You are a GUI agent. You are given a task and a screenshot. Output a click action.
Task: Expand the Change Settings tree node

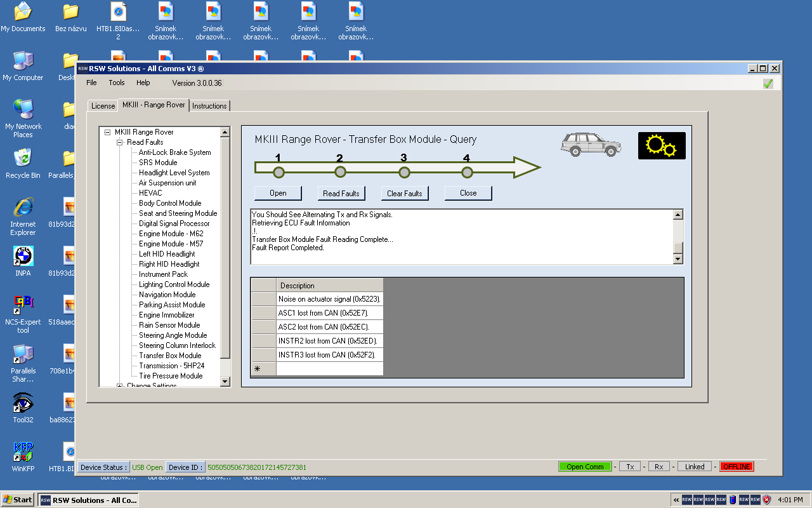coord(119,385)
